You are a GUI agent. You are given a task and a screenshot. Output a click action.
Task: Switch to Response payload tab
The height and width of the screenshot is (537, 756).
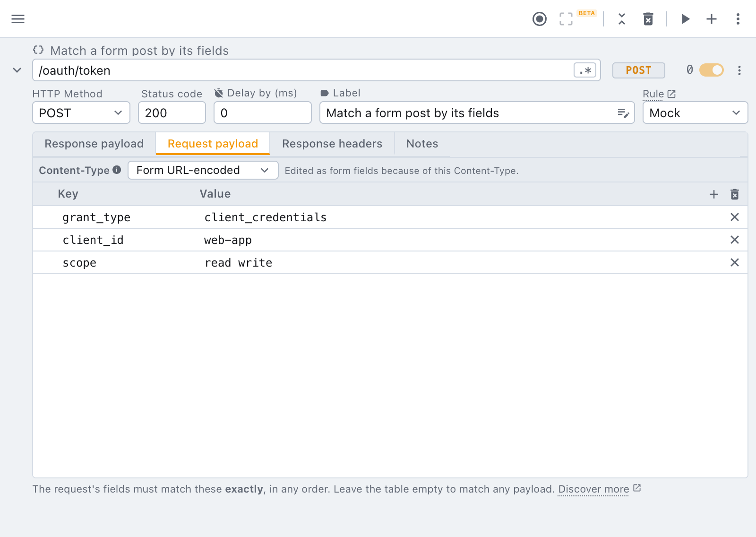[x=94, y=144]
